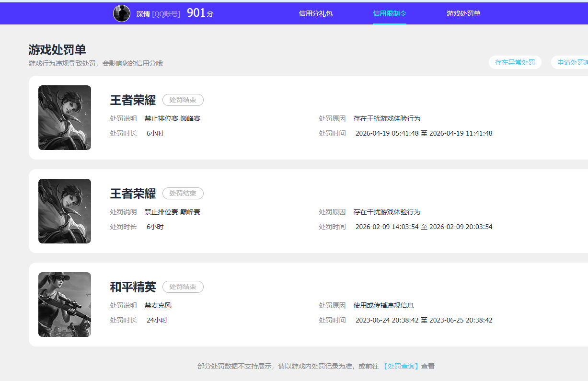This screenshot has width=588, height=381.
Task: Click time range 2023-06-24 20:38:42 至 2023-06-25 20:38:42
Action: click(424, 320)
